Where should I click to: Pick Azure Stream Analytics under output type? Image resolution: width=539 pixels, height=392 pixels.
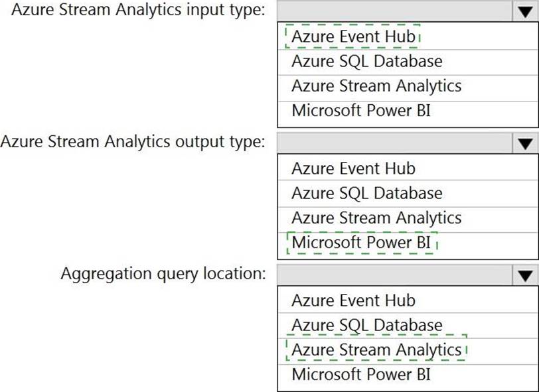click(x=376, y=218)
